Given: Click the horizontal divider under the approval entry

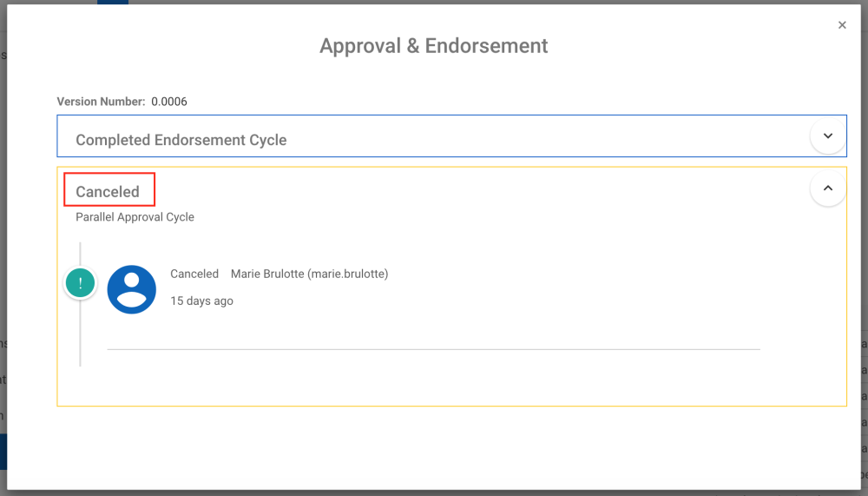Looking at the screenshot, I should (433, 349).
